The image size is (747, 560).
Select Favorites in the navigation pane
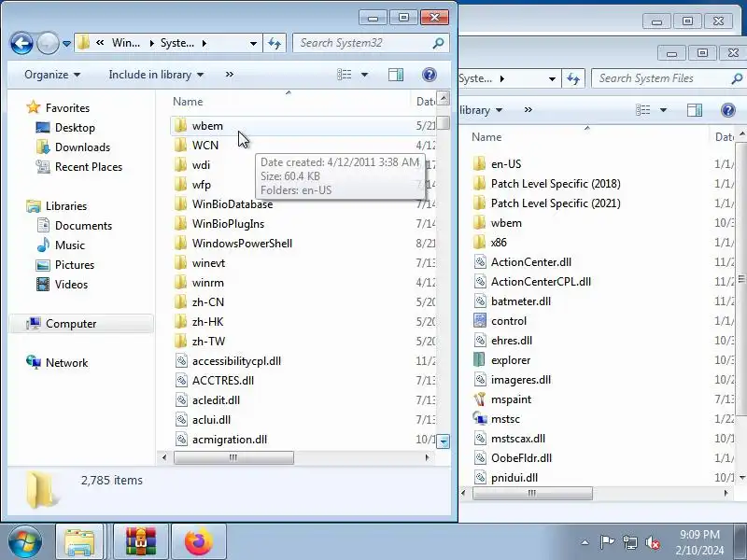(x=67, y=108)
